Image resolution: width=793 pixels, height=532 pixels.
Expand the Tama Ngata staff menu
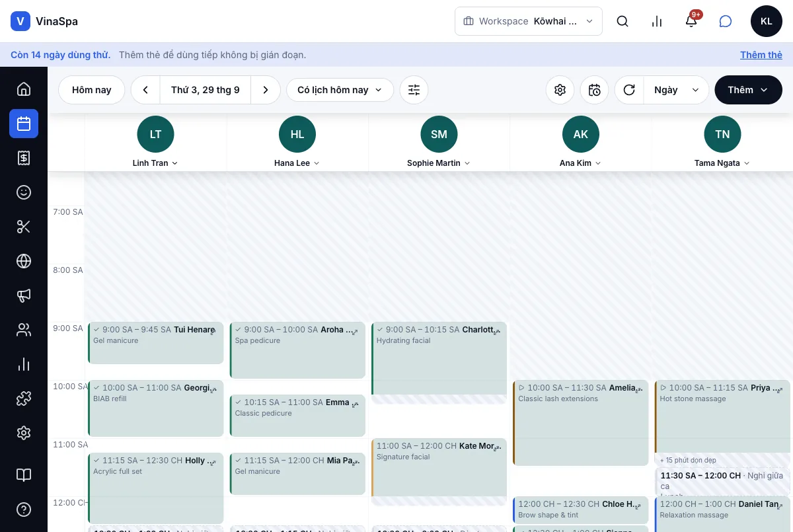click(x=722, y=163)
